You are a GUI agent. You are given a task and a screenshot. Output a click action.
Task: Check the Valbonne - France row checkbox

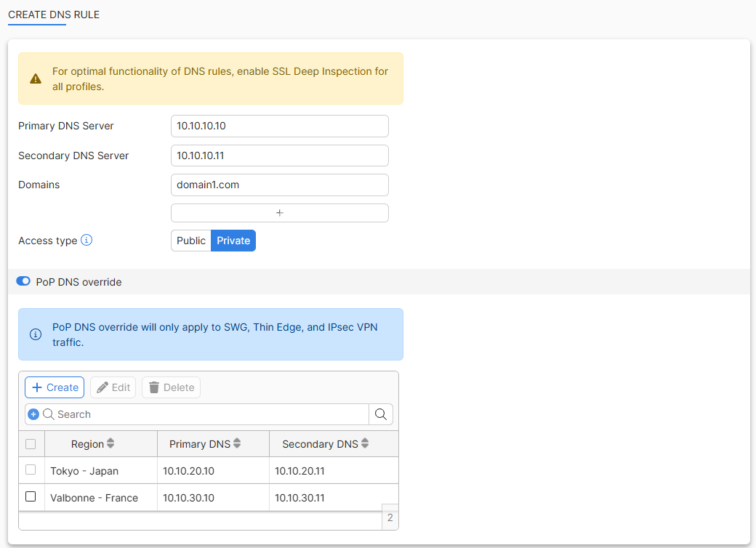click(x=31, y=496)
